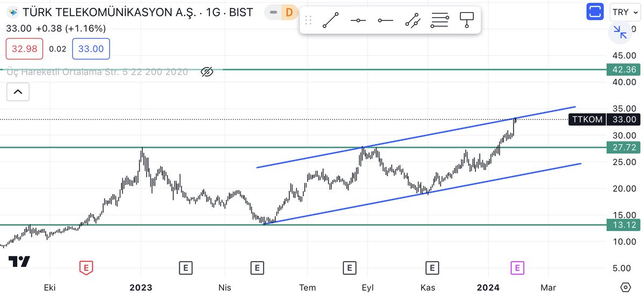This screenshot has height=297, width=644.
Task: Click the Eki month label
Action: [49, 287]
